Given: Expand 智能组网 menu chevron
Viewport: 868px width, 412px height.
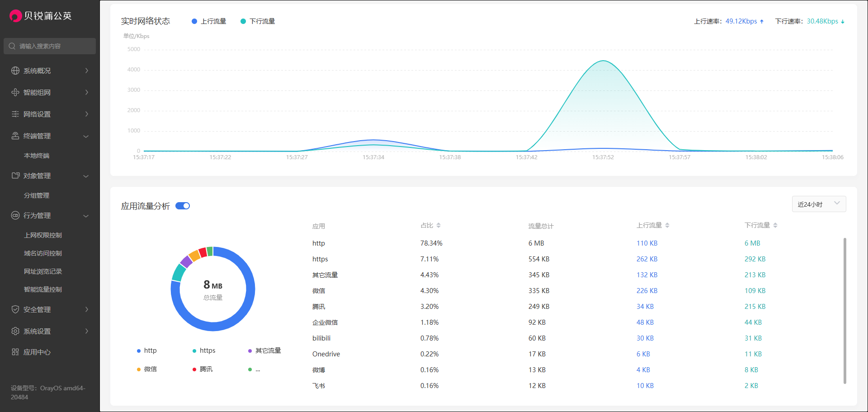Looking at the screenshot, I should tap(86, 92).
